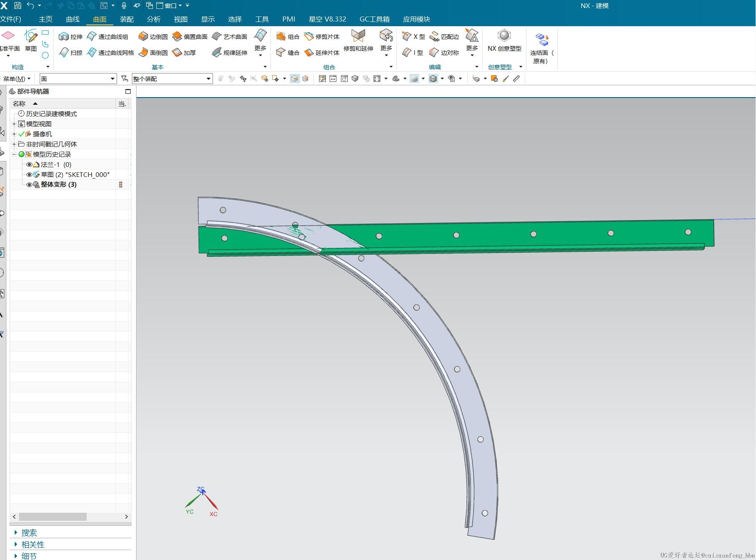Click the navigator horizontal scrollbar thumb

[x=53, y=517]
